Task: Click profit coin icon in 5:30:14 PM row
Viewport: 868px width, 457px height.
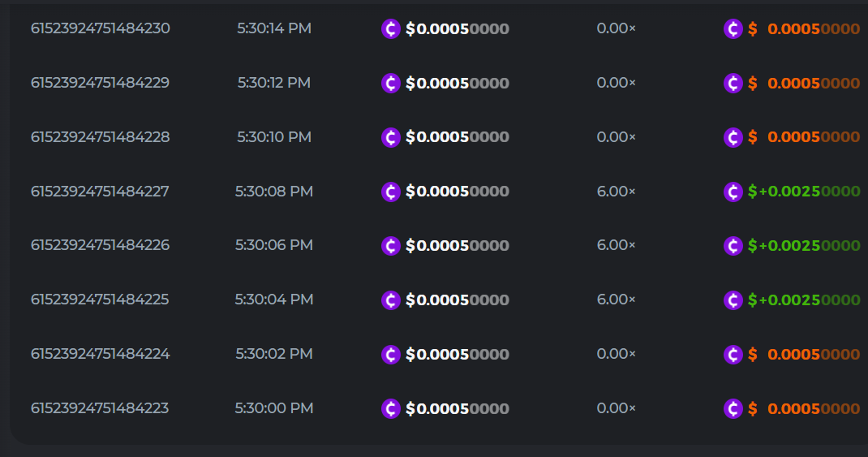Action: 733,29
